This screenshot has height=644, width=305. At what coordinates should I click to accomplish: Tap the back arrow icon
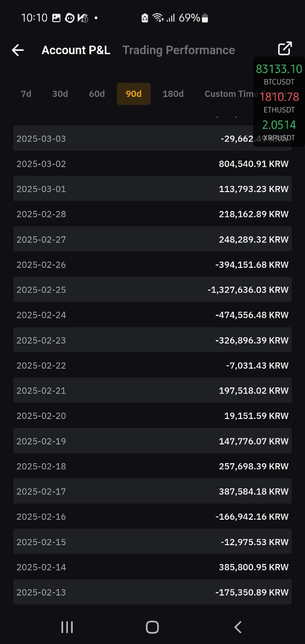18,50
